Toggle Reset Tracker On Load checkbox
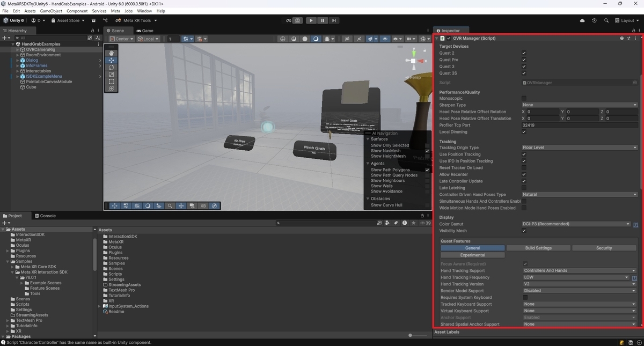Screen dimensions: 644x346 [x=524, y=168]
